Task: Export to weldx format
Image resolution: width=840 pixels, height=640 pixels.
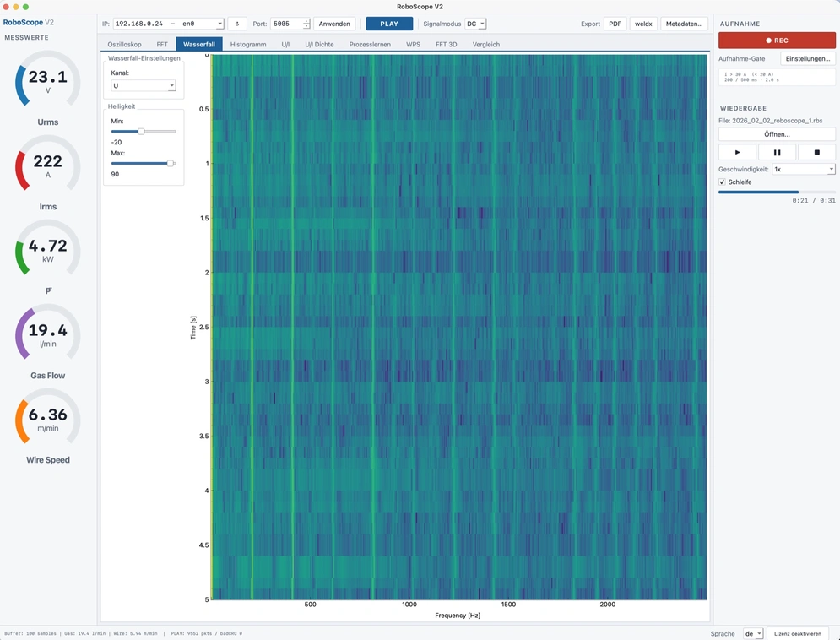Action: click(643, 24)
